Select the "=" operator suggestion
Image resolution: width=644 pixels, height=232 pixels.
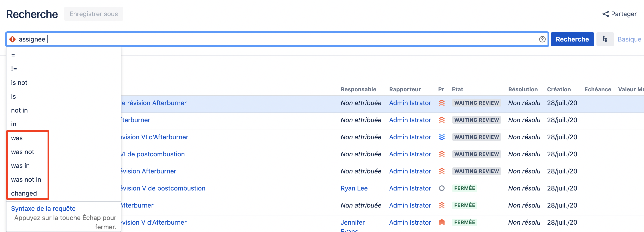click(x=13, y=55)
